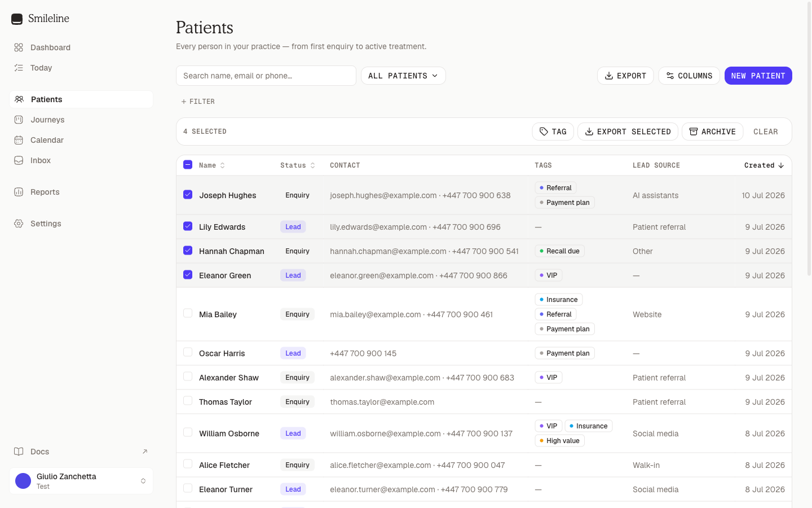This screenshot has height=508, width=812.
Task: Open the Giulio Zanchetta account switcher
Action: pos(81,481)
